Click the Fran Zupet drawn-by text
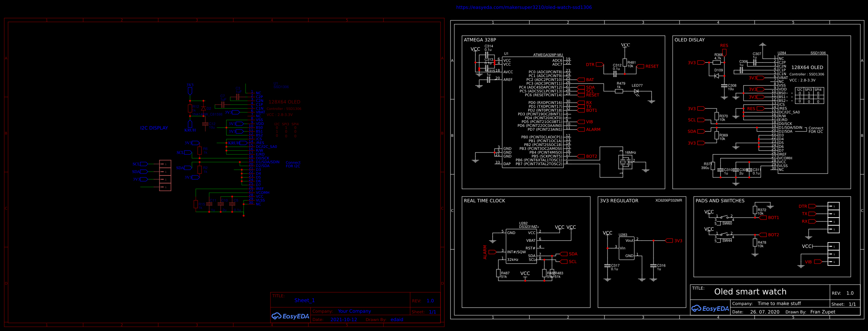Viewport: 868px width, 331px height. 822,312
